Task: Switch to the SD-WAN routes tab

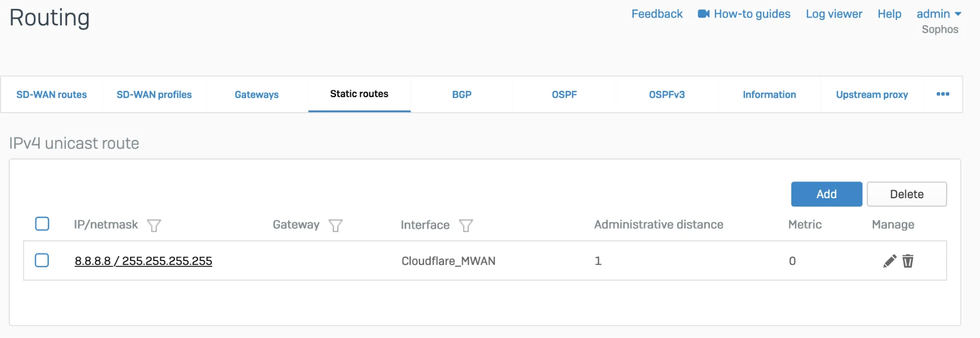Action: [x=51, y=95]
